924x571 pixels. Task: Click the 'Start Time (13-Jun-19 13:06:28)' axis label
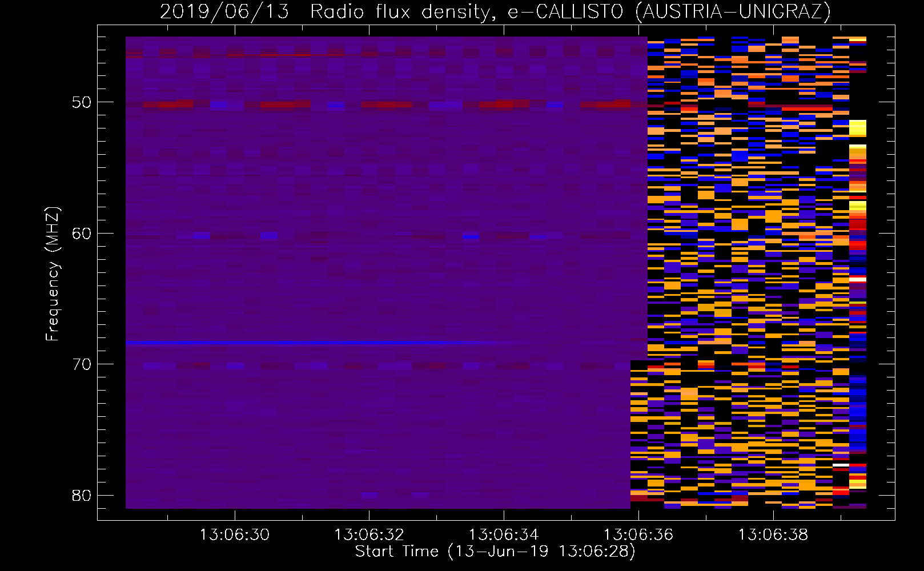(495, 552)
